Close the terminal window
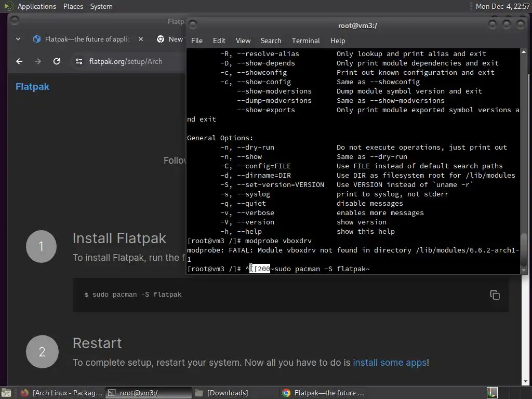 pos(521,24)
